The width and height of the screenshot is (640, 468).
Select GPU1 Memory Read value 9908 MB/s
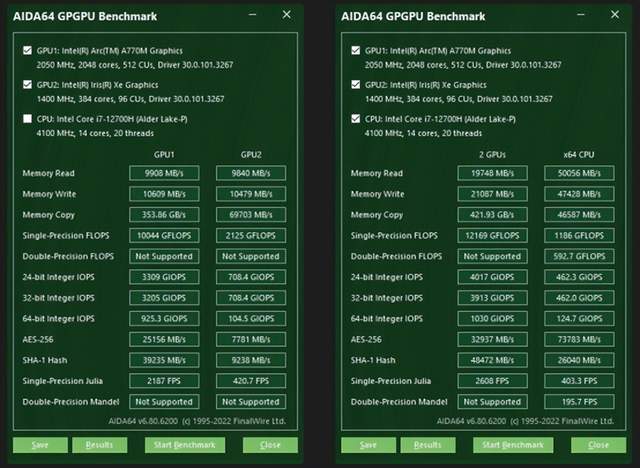(164, 173)
